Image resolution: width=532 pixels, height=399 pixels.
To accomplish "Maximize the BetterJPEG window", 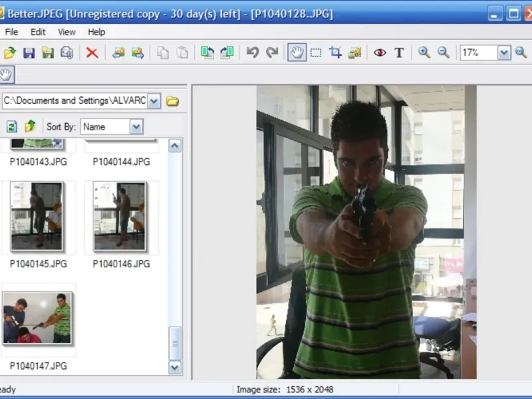I will (x=514, y=14).
